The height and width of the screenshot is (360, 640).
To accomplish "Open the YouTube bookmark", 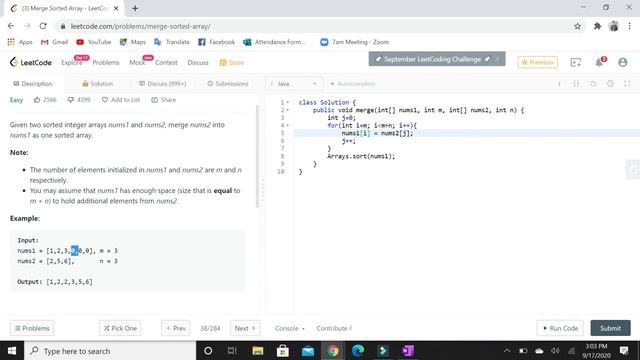I will 93,42.
